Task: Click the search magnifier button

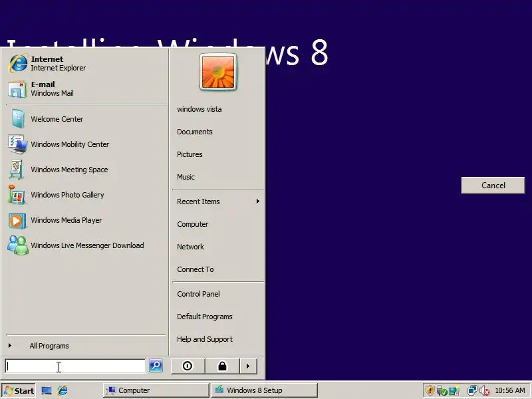Action: (156, 366)
